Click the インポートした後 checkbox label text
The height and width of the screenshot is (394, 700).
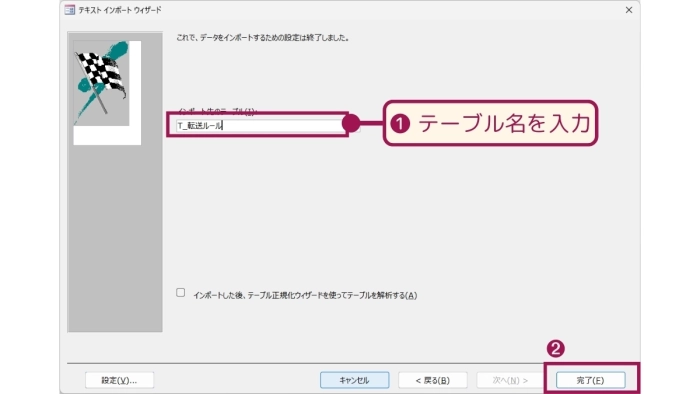coord(305,295)
